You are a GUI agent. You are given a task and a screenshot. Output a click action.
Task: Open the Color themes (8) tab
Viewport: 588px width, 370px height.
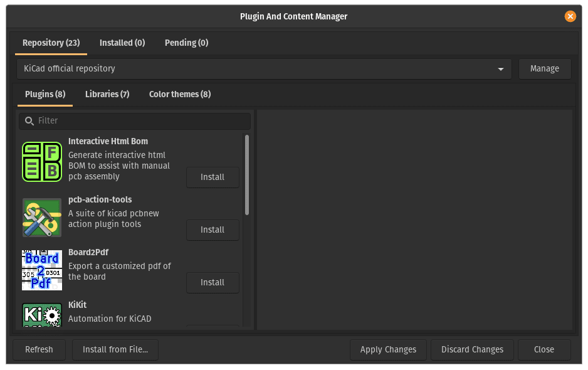coord(180,94)
